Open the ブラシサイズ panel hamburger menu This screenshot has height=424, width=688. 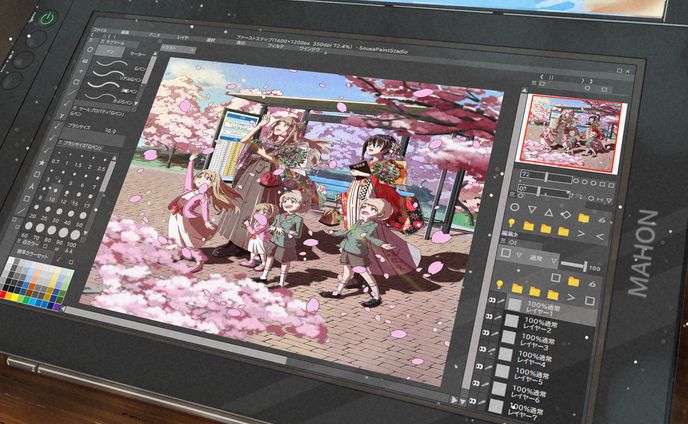click(61, 142)
